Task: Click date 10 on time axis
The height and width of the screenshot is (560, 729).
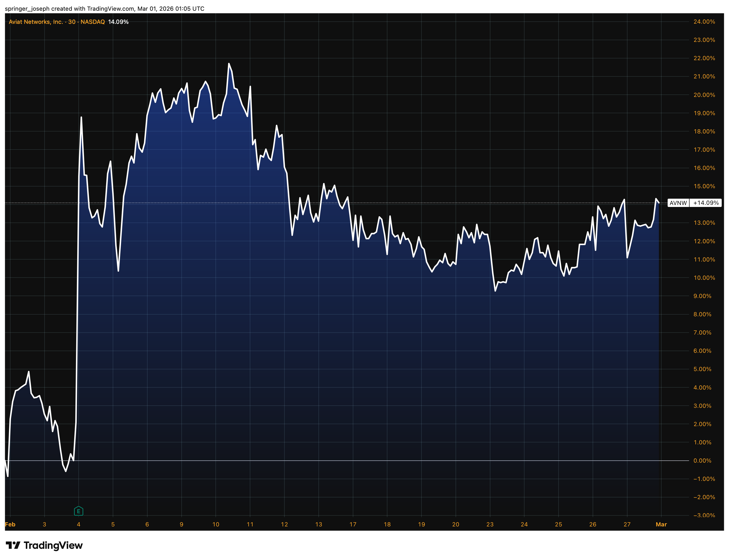Action: tap(216, 524)
